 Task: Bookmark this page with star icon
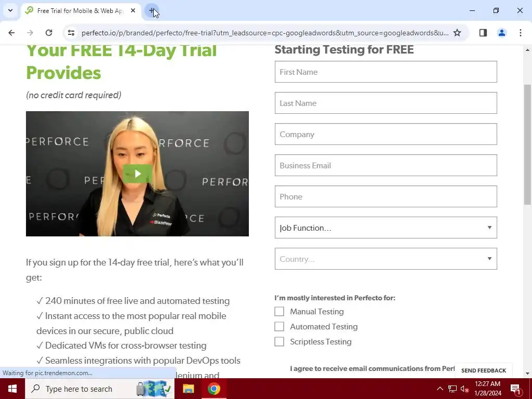[457, 33]
